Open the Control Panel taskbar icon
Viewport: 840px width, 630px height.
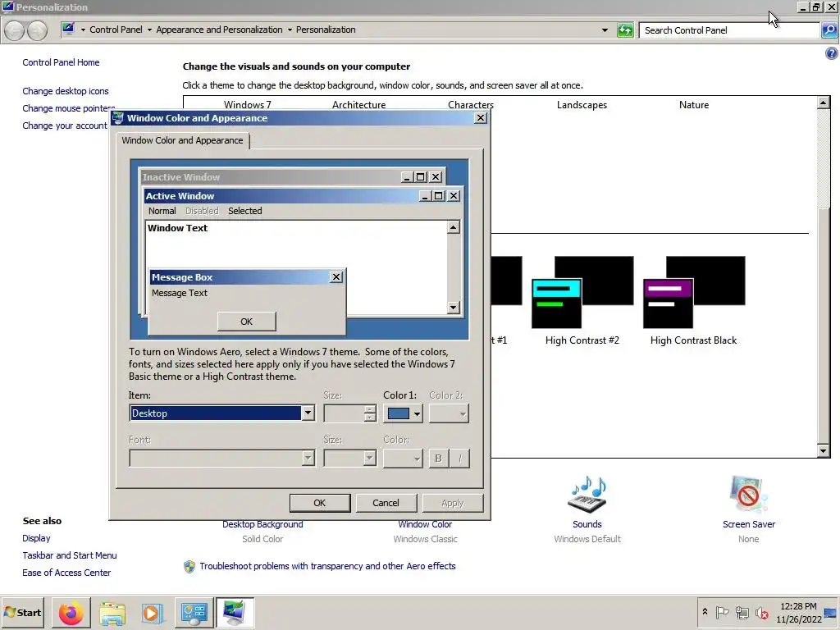[194, 613]
